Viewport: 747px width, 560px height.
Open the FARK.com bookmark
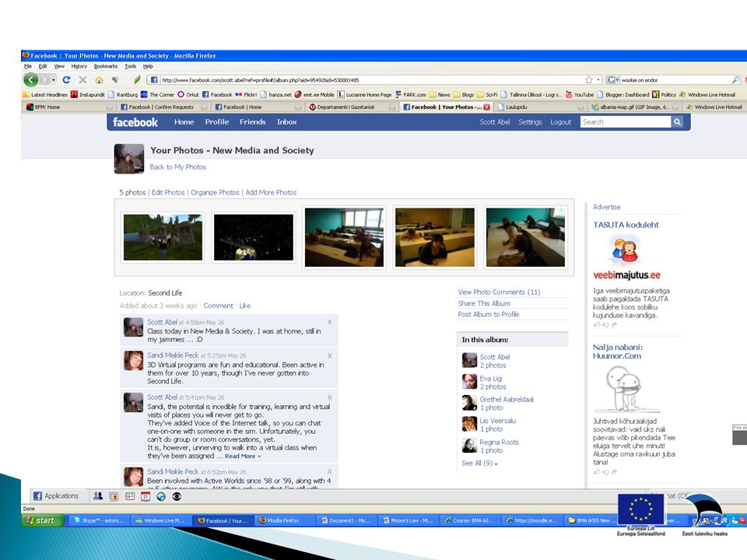pyautogui.click(x=411, y=95)
